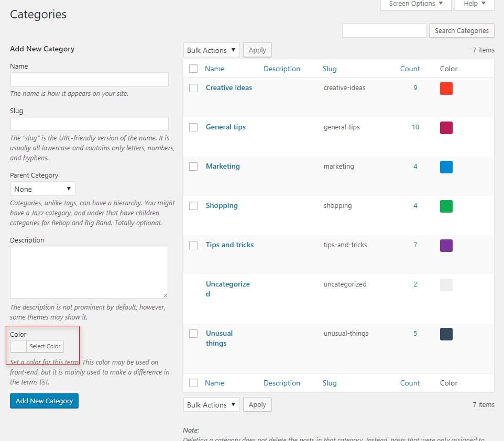The image size is (504, 441).
Task: Open the Uncategorized category link
Action: (227, 289)
